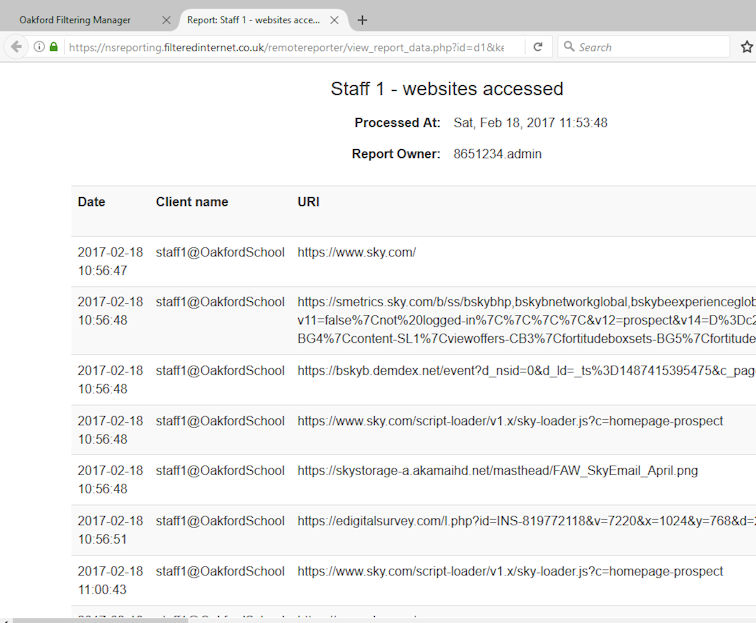The width and height of the screenshot is (756, 623).
Task: Click staff1@OakfordSchool in the smetrics row
Action: [x=220, y=302]
